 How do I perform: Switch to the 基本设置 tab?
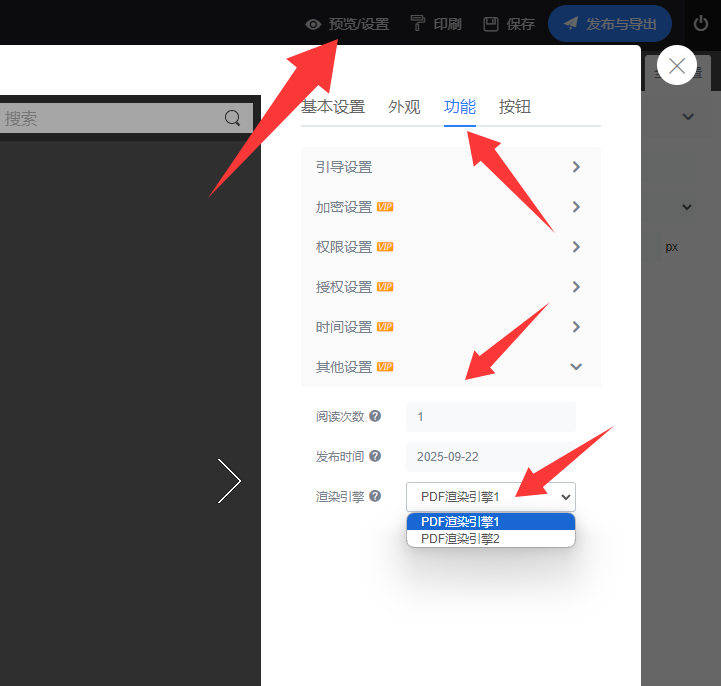(333, 107)
